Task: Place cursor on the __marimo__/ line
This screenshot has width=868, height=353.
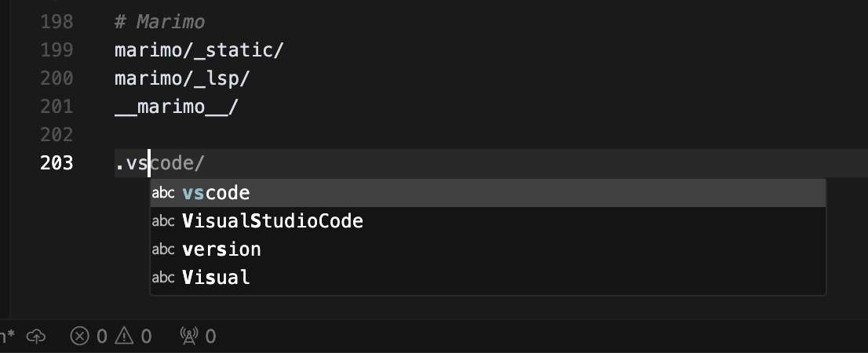Action: pyautogui.click(x=176, y=107)
